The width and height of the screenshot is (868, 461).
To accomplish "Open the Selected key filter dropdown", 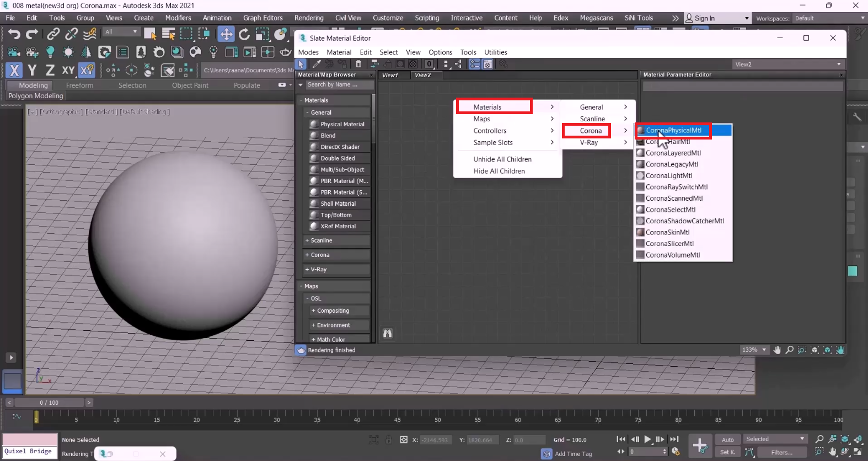I will 775,439.
